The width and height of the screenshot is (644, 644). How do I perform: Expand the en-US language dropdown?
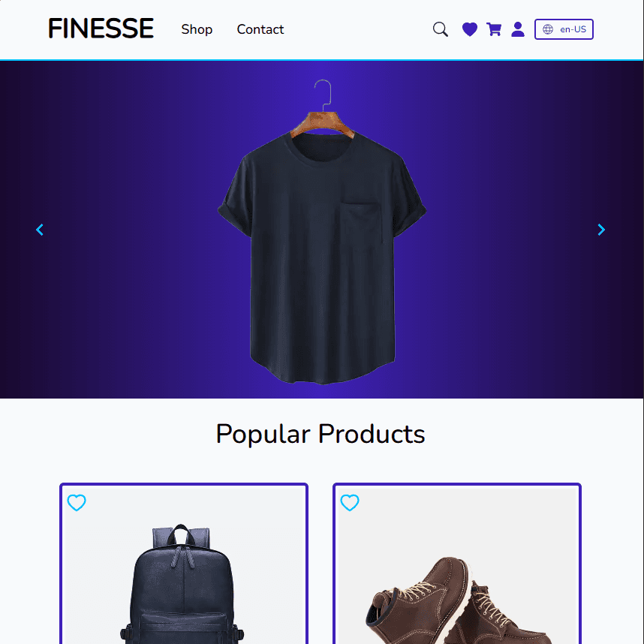pos(564,29)
